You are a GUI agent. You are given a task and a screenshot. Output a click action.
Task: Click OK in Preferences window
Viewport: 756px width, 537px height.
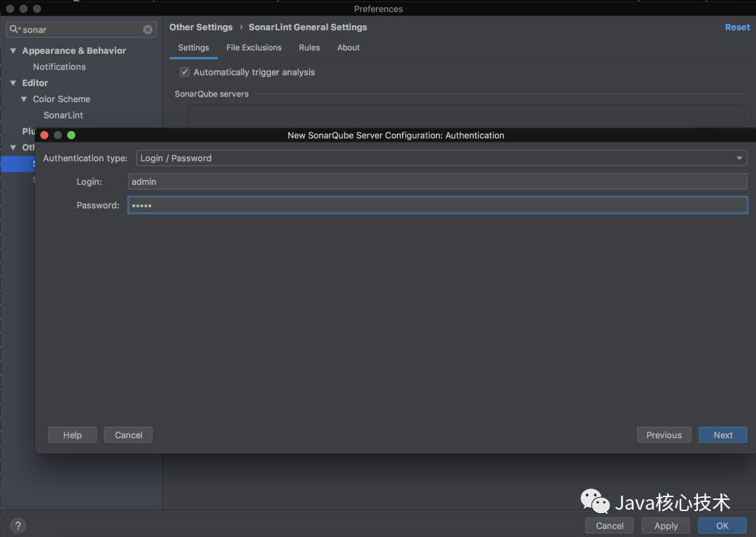pyautogui.click(x=722, y=525)
